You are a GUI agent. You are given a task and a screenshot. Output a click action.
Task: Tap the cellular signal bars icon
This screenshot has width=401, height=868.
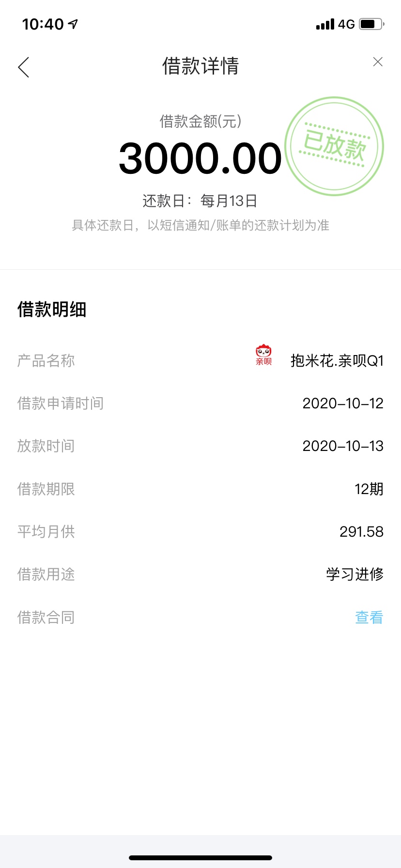click(x=325, y=24)
